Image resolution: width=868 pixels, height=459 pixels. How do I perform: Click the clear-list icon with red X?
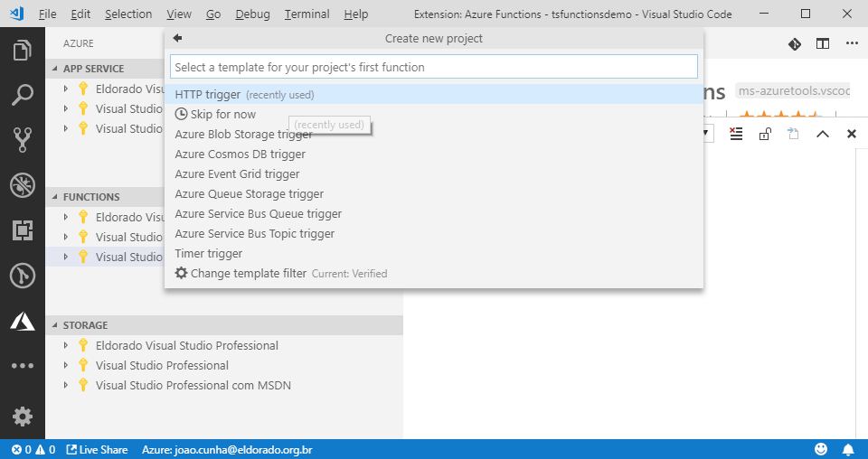point(736,134)
